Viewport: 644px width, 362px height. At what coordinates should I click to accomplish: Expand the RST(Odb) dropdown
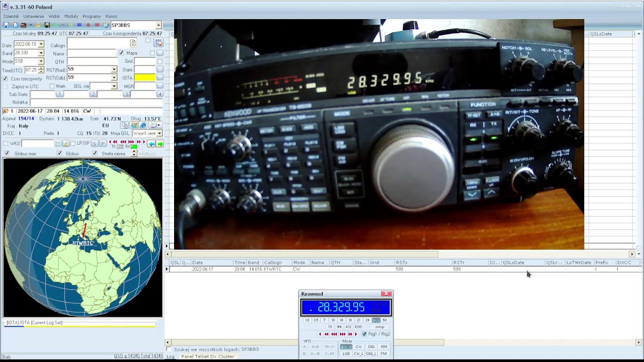[114, 77]
